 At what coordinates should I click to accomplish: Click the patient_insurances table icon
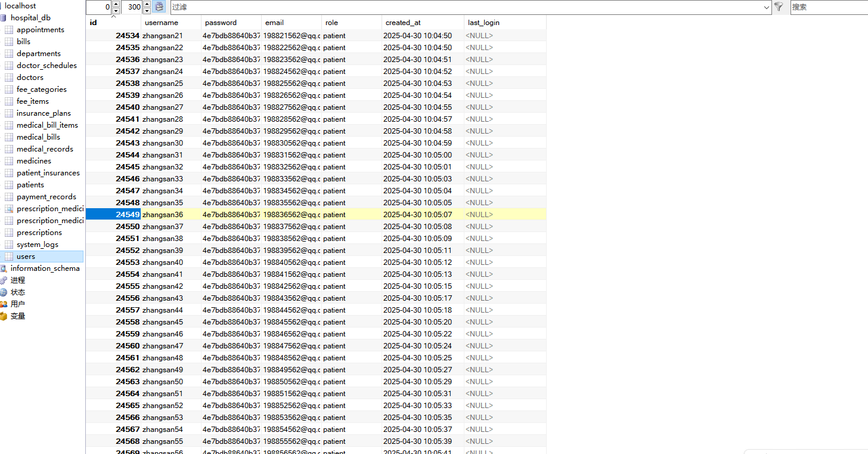coord(9,173)
